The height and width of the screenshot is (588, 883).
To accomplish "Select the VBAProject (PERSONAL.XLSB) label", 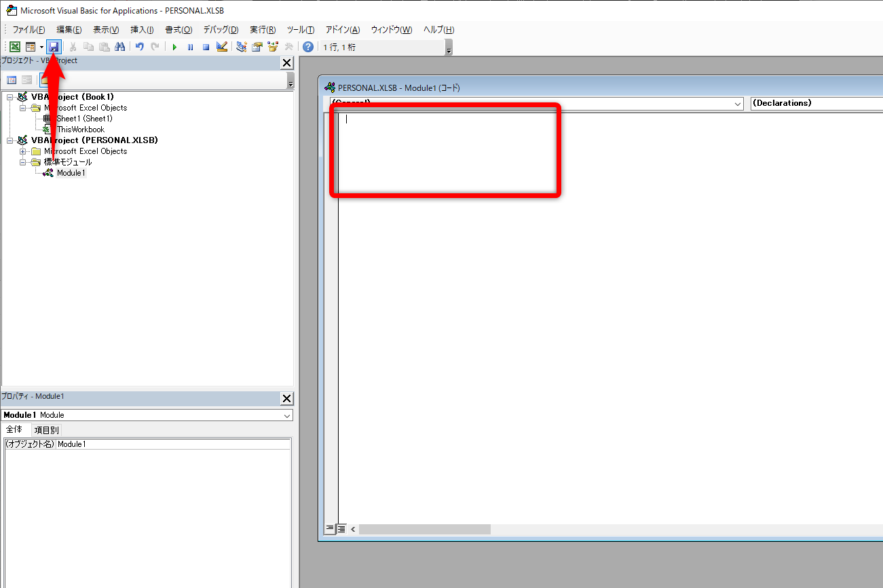I will (x=94, y=140).
